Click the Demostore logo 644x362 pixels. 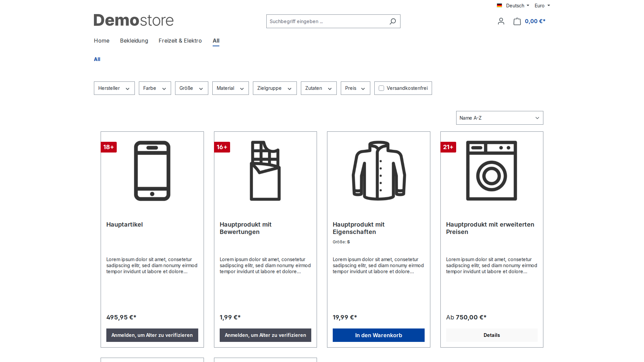click(133, 20)
